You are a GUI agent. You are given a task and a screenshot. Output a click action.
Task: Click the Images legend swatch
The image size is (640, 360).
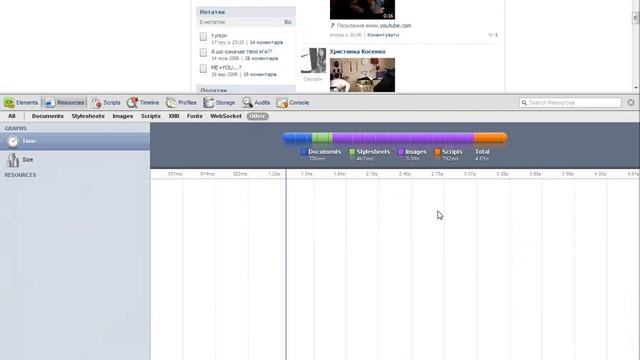[401, 152]
